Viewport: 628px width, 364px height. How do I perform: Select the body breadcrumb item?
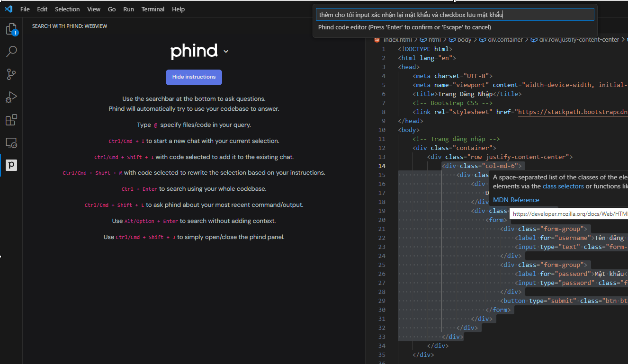[464, 40]
